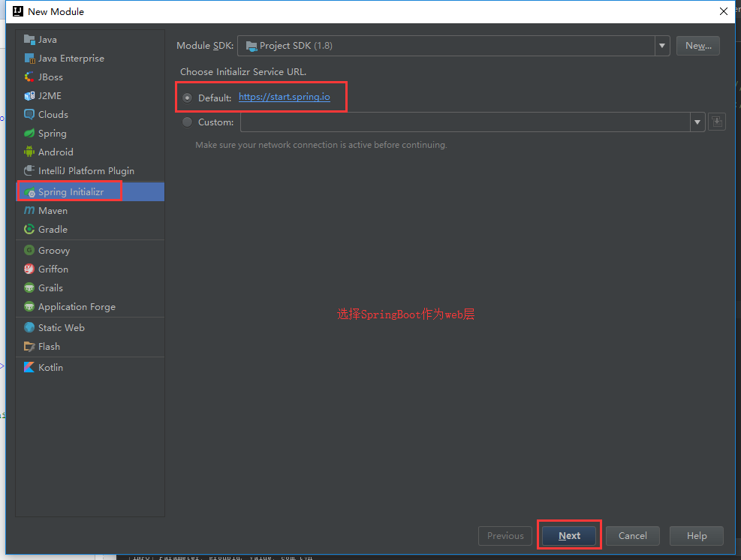Click the IntelliJ Platform Plugin icon

point(29,170)
